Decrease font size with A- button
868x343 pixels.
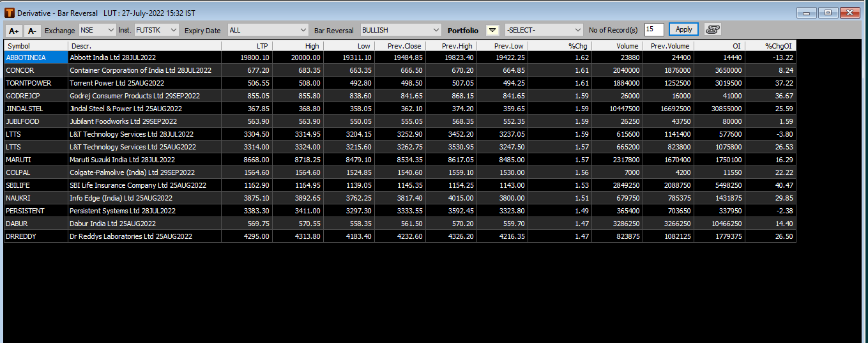pos(33,30)
